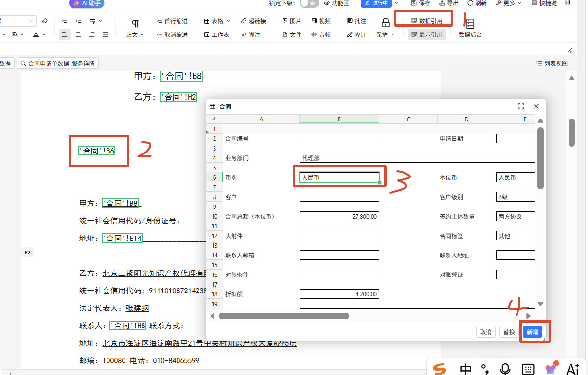Align text to the left

pos(65,34)
